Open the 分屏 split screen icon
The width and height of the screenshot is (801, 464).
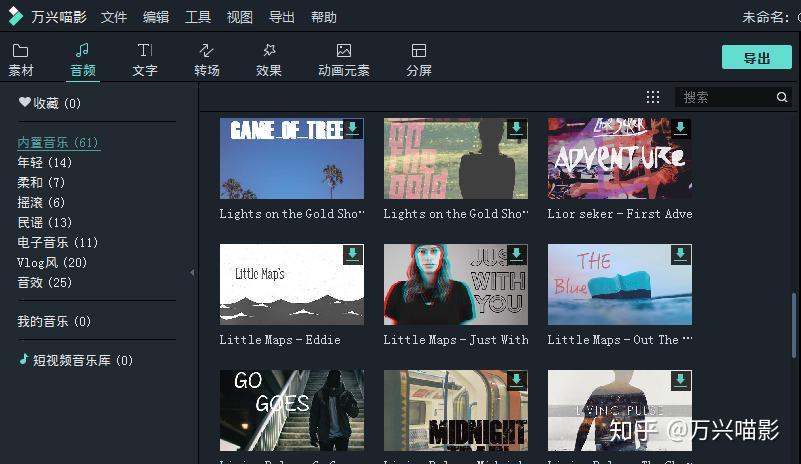point(419,51)
